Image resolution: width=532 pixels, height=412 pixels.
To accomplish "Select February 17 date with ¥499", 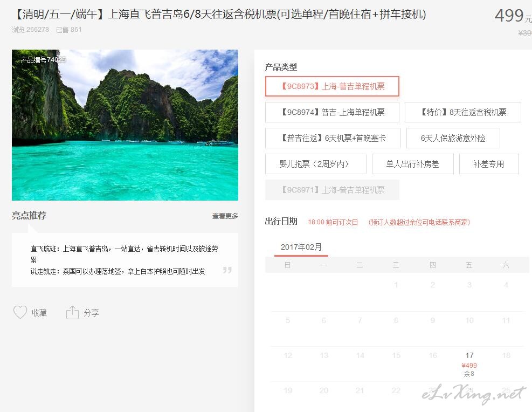I will click(469, 365).
